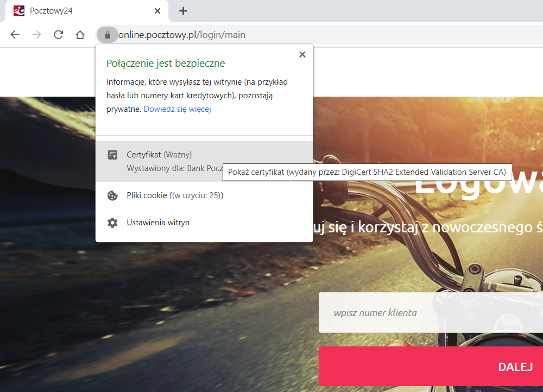Open the Certyfikat (Ważny) entry

(204, 161)
